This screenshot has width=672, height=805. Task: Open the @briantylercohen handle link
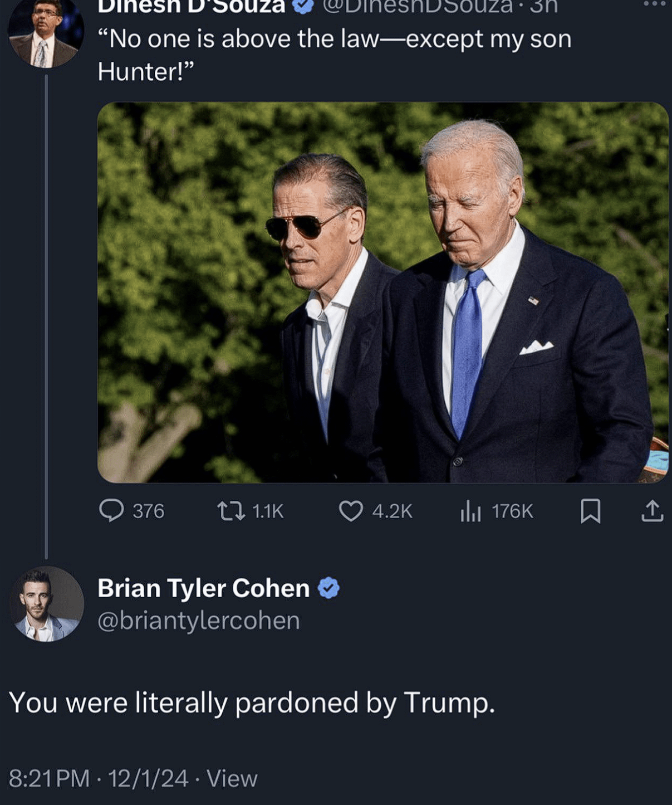coord(199,621)
